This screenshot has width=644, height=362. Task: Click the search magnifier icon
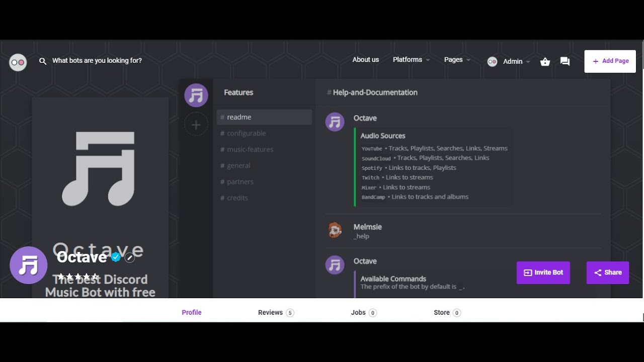(x=43, y=61)
